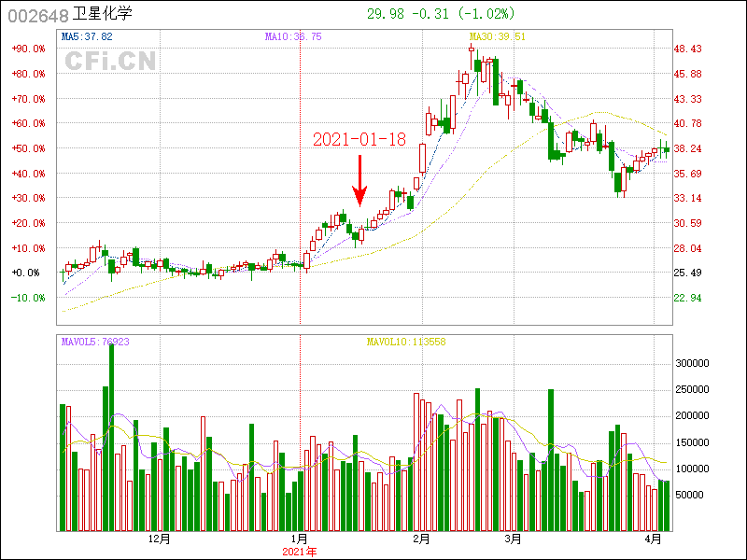Click the MA5:37.82 indicator label
747x560 pixels.
click(x=87, y=36)
